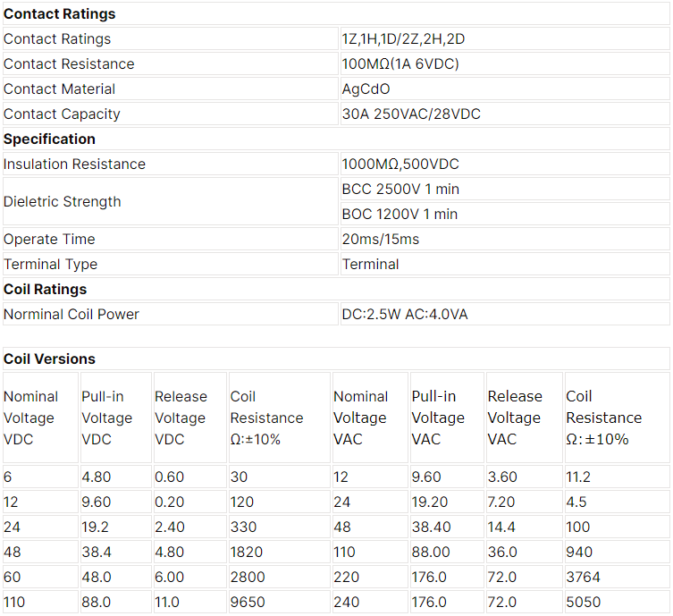This screenshot has width=673, height=616.
Task: Click the Coil Versions table heading
Action: click(336, 359)
